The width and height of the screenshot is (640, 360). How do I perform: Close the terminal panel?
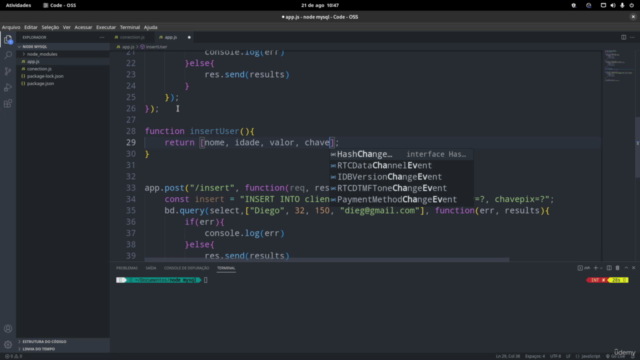[x=633, y=268]
